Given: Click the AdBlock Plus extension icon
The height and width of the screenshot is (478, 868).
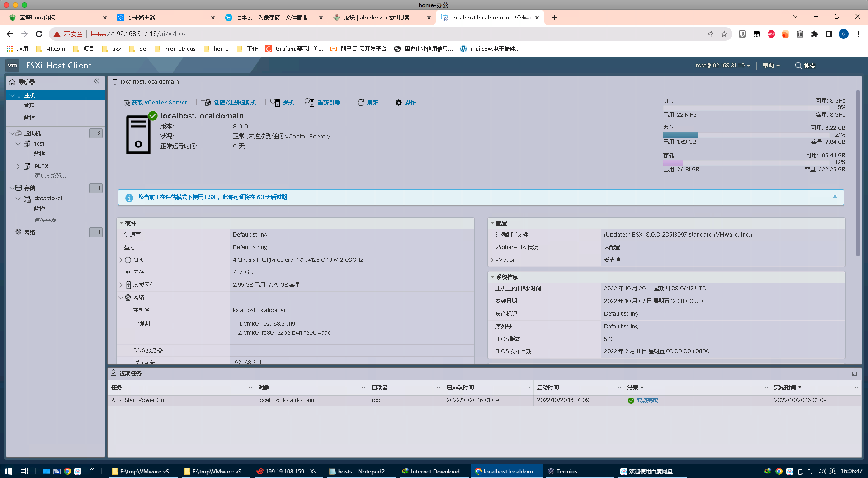Looking at the screenshot, I should (x=771, y=34).
